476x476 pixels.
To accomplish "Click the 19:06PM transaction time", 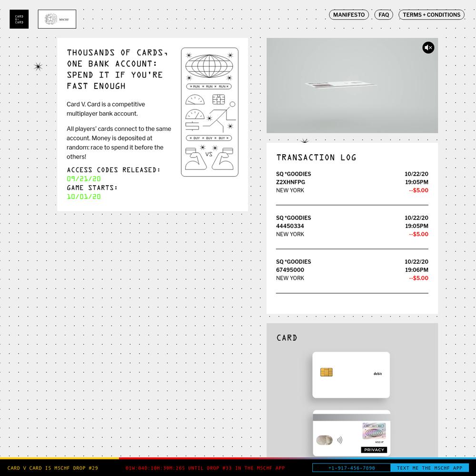I will pos(416,270).
